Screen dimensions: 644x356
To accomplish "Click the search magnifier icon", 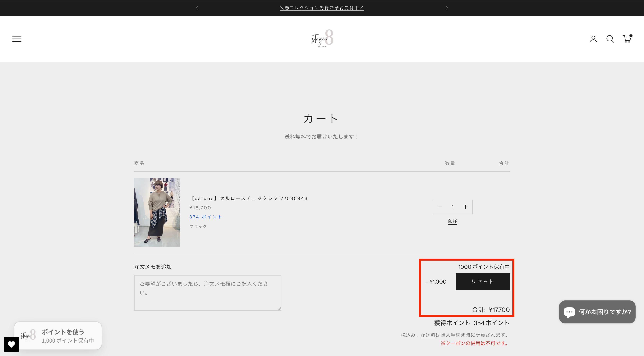I will tap(610, 39).
